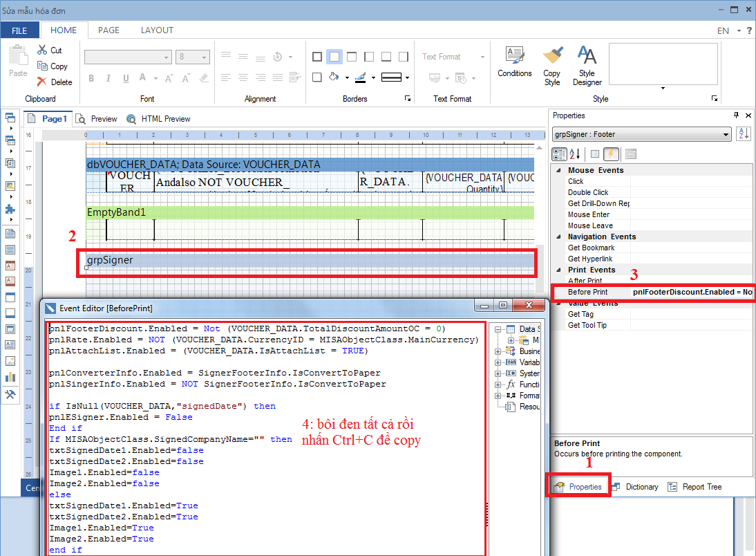Click the word wrap alignment icon

pyautogui.click(x=295, y=77)
